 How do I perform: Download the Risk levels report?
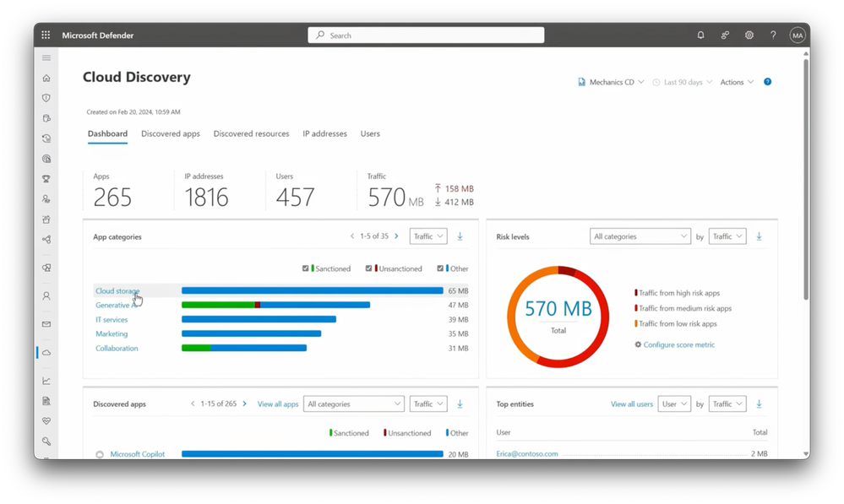click(759, 236)
